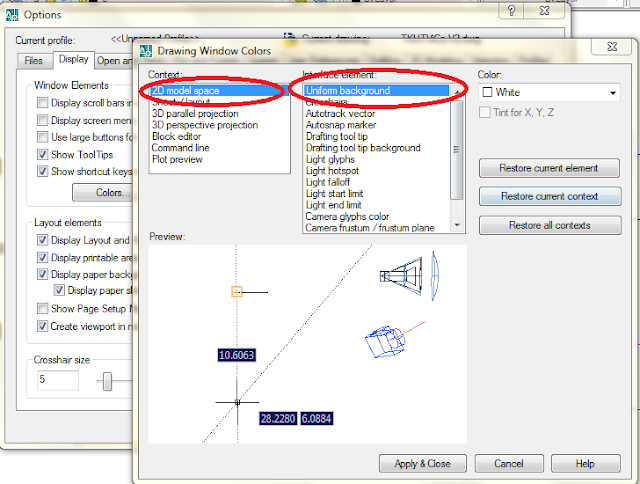Screen dimensions: 640x484
Task: Select Light end limit element
Action: click(378, 205)
